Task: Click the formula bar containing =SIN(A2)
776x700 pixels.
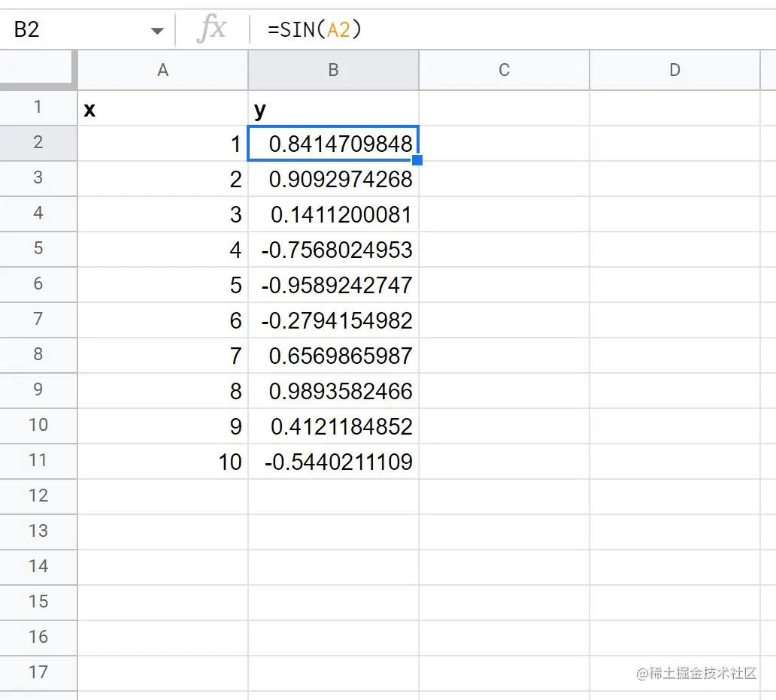Action: coord(513,29)
